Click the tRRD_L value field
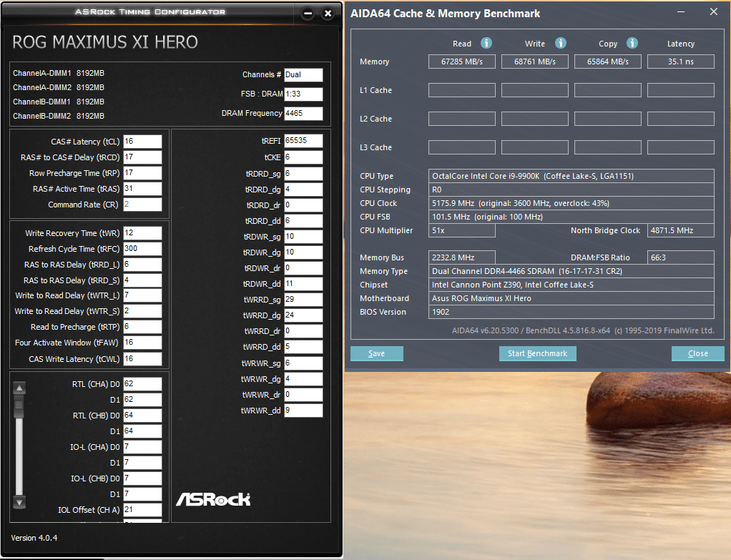Image resolution: width=731 pixels, height=560 pixels. pyautogui.click(x=142, y=265)
